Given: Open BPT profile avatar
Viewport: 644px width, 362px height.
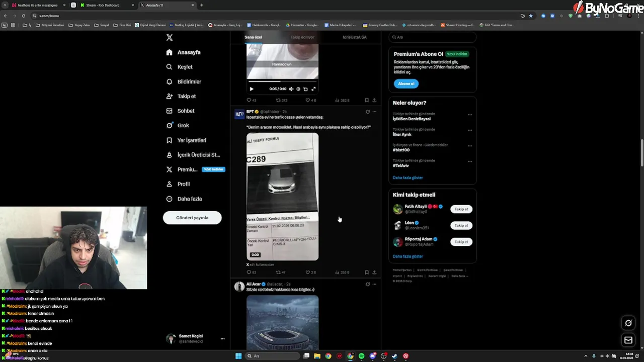Looking at the screenshot, I should (x=239, y=114).
